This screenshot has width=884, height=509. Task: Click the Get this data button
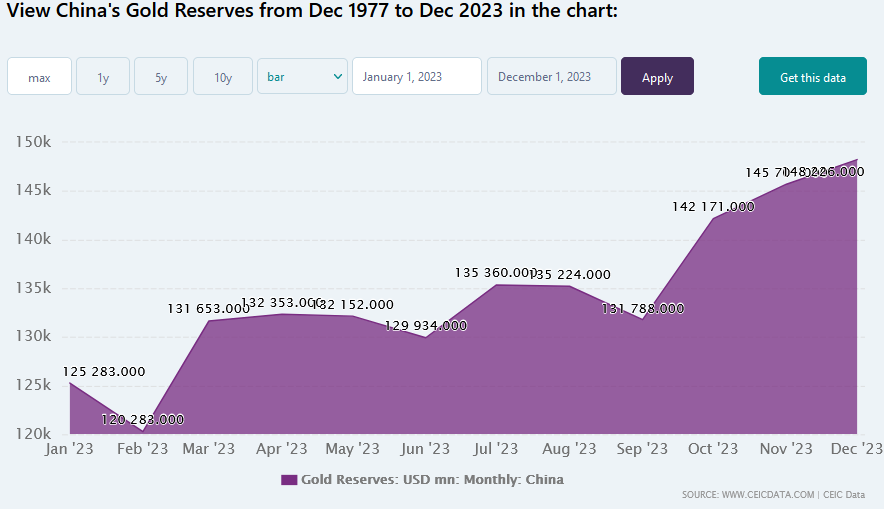pos(812,77)
